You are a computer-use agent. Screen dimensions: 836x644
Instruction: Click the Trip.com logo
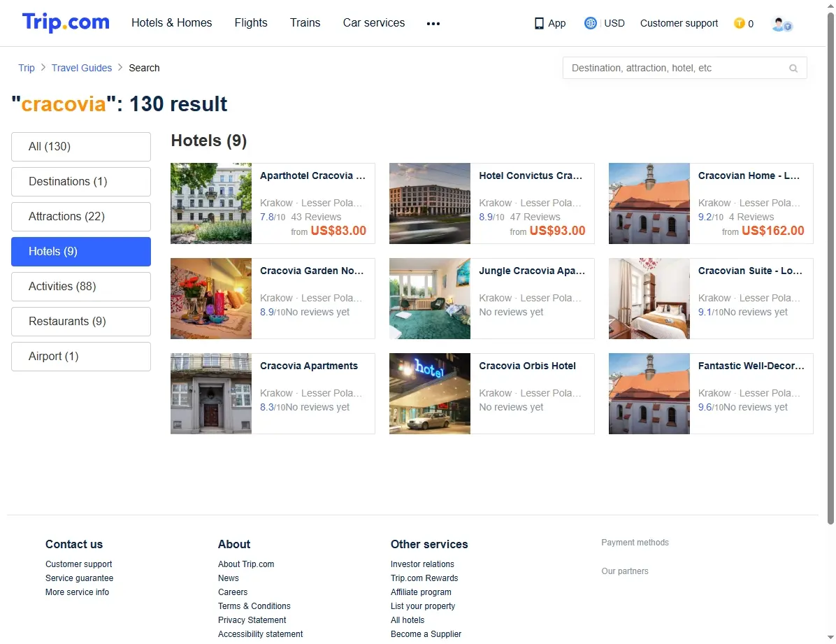[66, 22]
